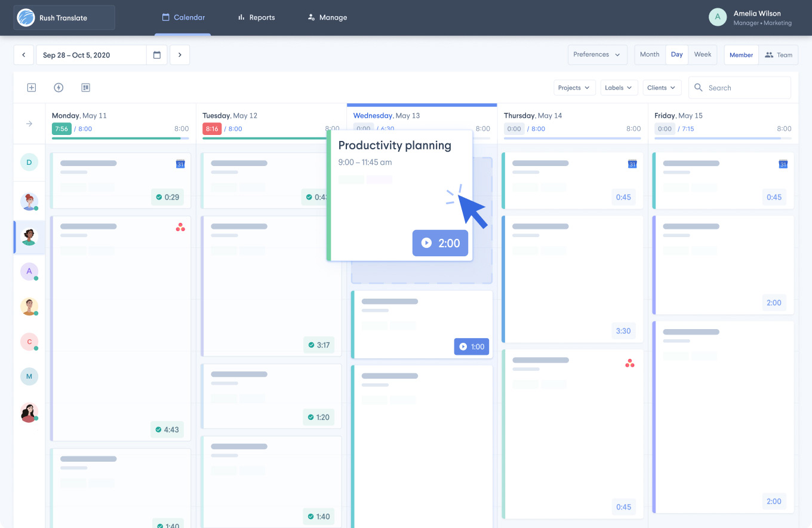812x528 pixels.
Task: Open the Clients dropdown
Action: (x=662, y=87)
